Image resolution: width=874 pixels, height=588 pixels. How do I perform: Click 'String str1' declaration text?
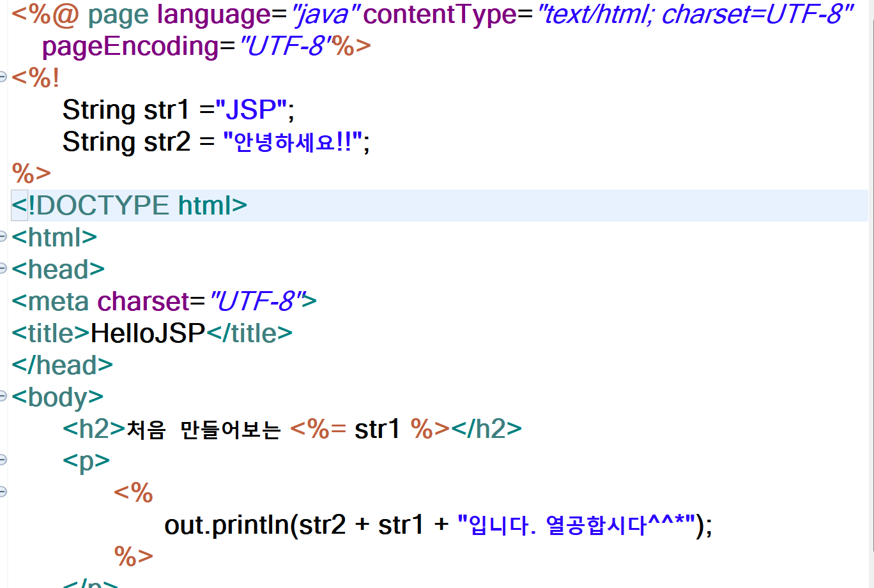(126, 110)
